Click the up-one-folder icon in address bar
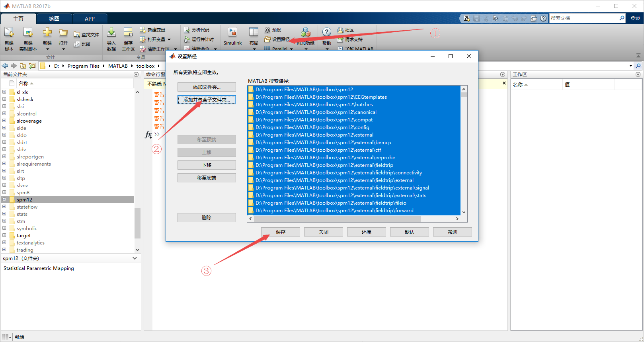The height and width of the screenshot is (342, 644). (x=23, y=66)
